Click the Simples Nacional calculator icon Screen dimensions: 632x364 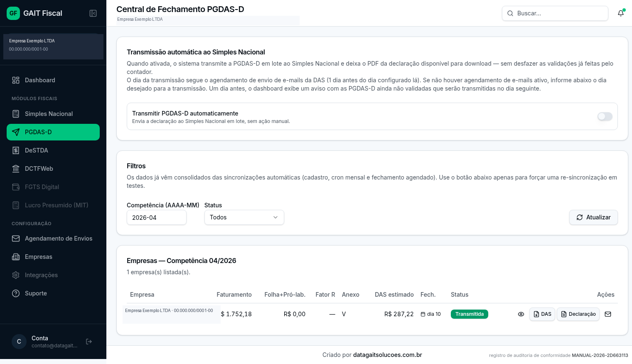[16, 114]
